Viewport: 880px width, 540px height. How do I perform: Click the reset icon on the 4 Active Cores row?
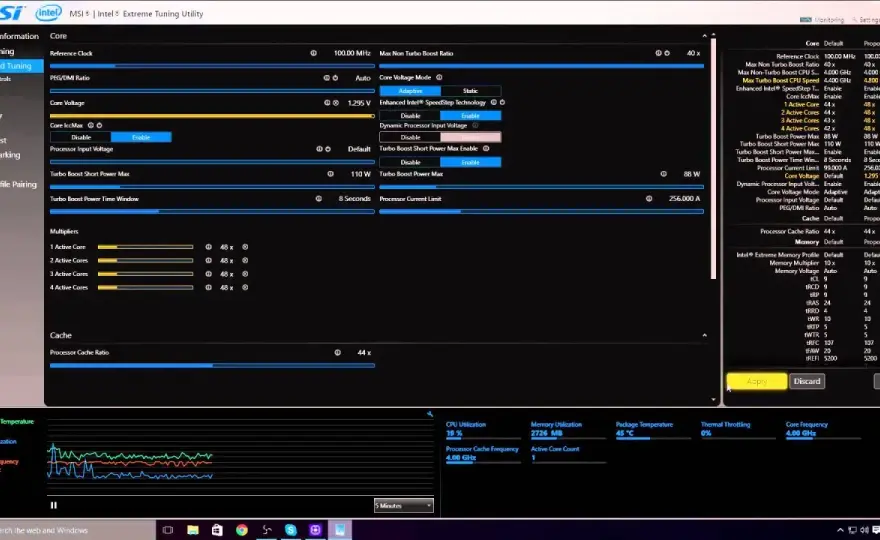point(245,287)
